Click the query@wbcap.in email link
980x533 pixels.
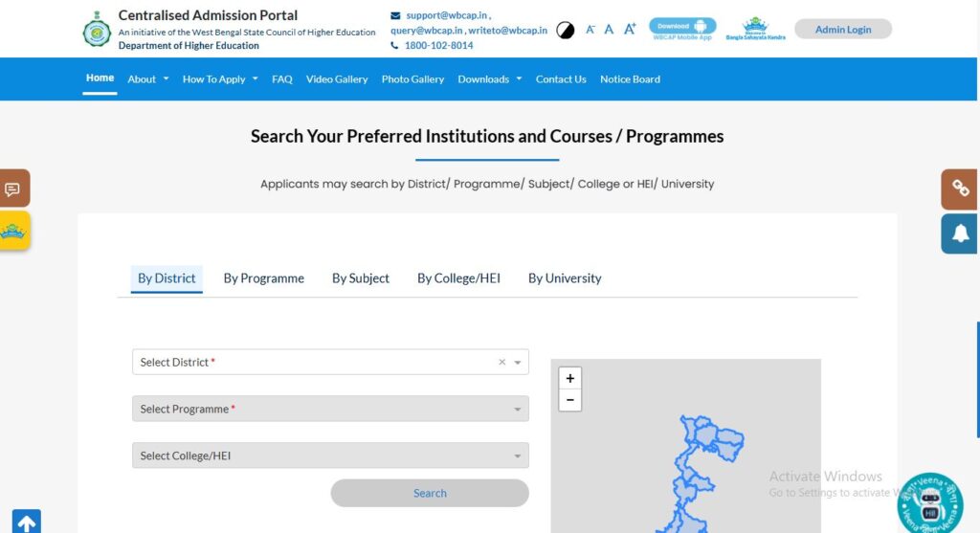[426, 30]
